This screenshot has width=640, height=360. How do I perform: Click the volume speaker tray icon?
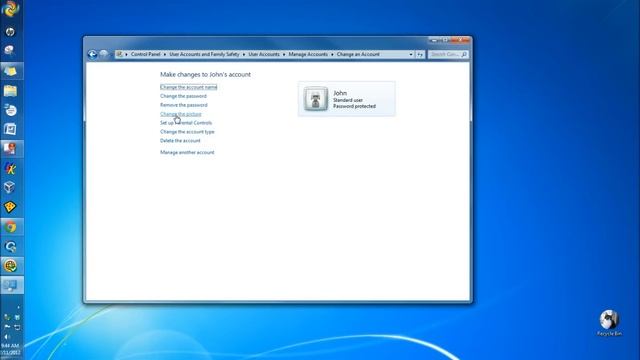point(7,337)
